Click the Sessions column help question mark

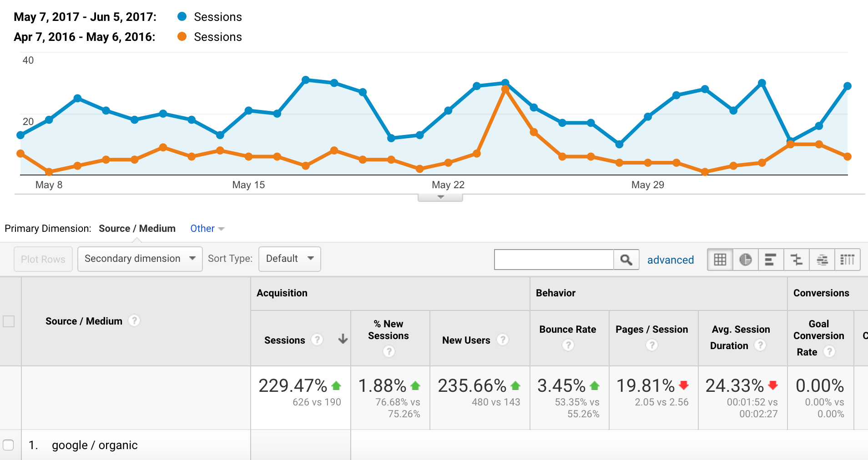pos(317,340)
